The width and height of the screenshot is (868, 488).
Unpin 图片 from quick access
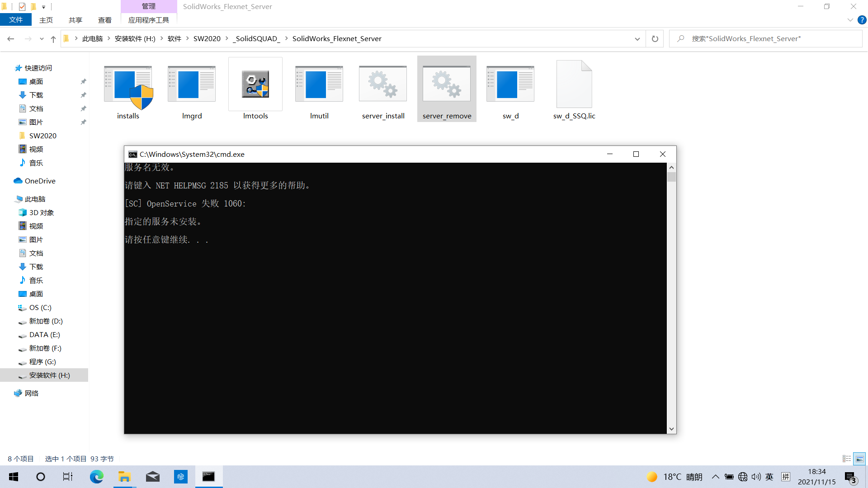click(83, 122)
